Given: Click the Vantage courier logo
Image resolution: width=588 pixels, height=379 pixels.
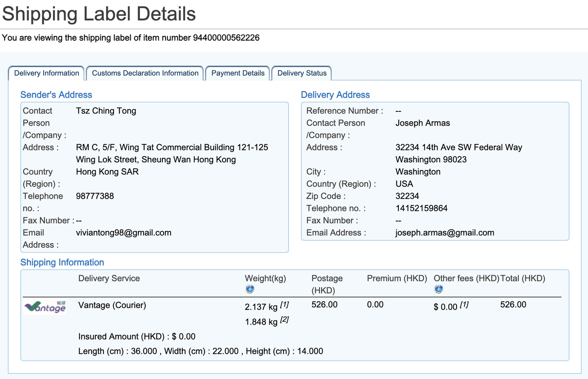Looking at the screenshot, I should click(x=45, y=307).
